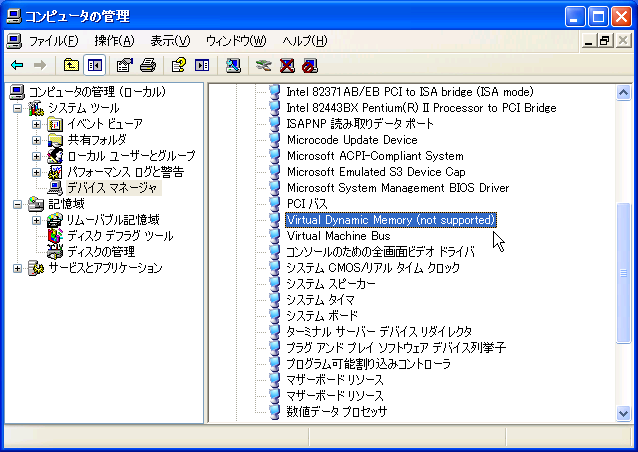
Task: Minimize the inner MDI child window
Action: point(588,41)
